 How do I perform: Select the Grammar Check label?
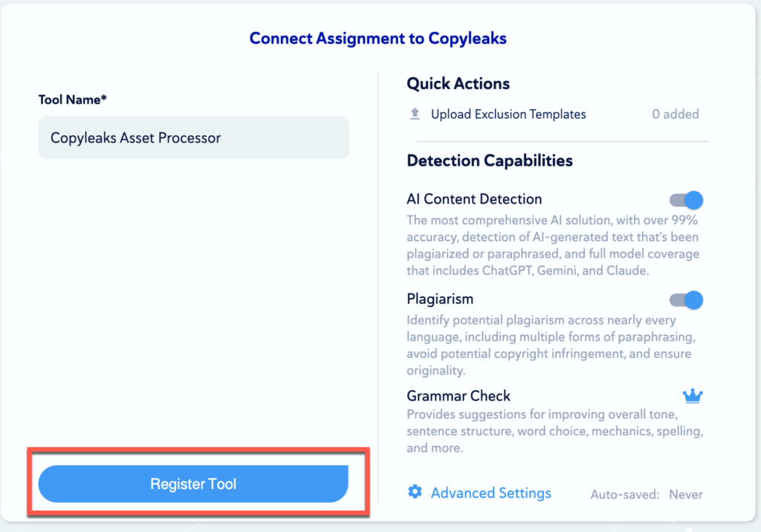point(459,396)
